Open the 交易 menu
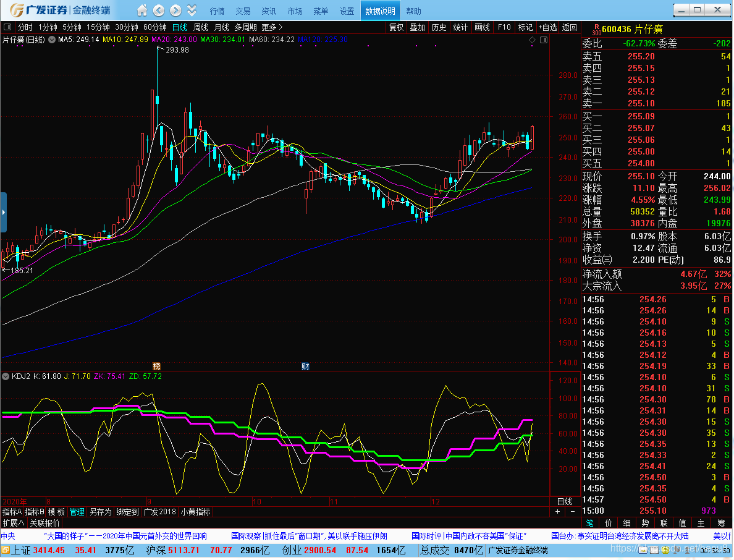This screenshot has width=734, height=560. pyautogui.click(x=243, y=11)
